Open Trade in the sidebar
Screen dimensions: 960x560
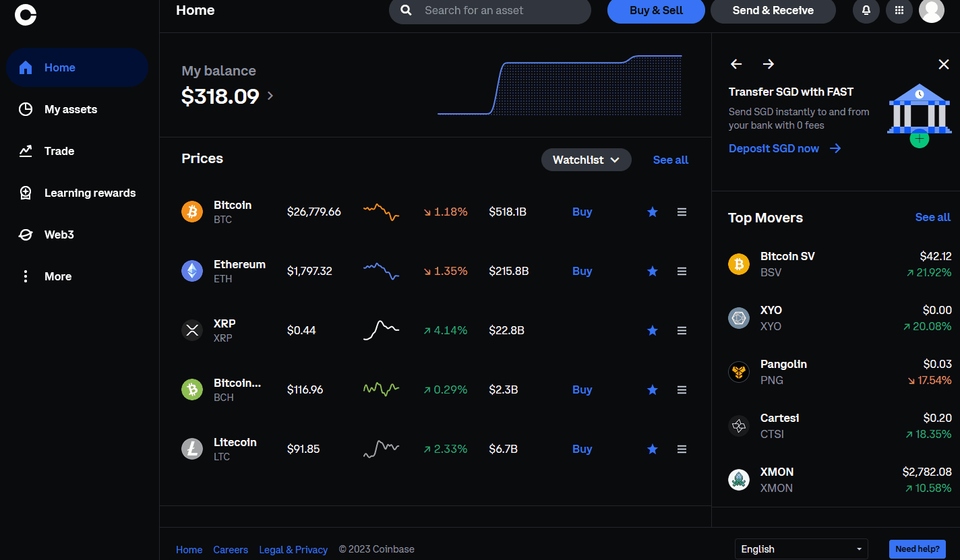[x=77, y=151]
